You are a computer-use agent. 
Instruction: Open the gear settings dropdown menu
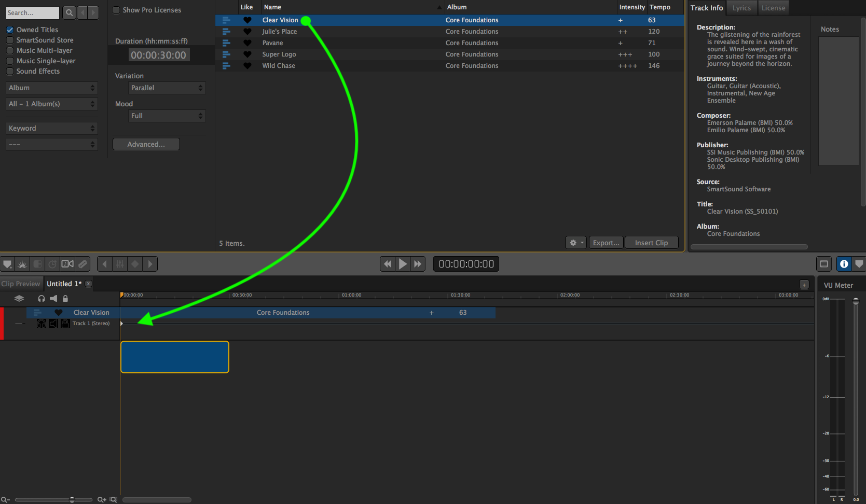(x=576, y=243)
